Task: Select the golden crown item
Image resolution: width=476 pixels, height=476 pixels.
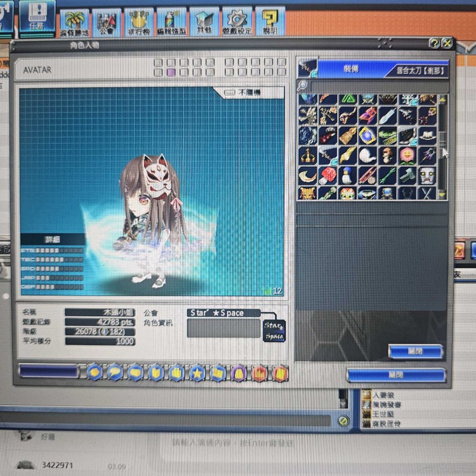Action: tap(308, 155)
